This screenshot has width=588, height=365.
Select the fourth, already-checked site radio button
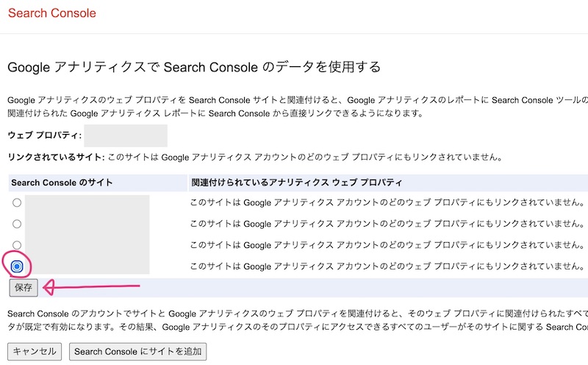(x=17, y=266)
